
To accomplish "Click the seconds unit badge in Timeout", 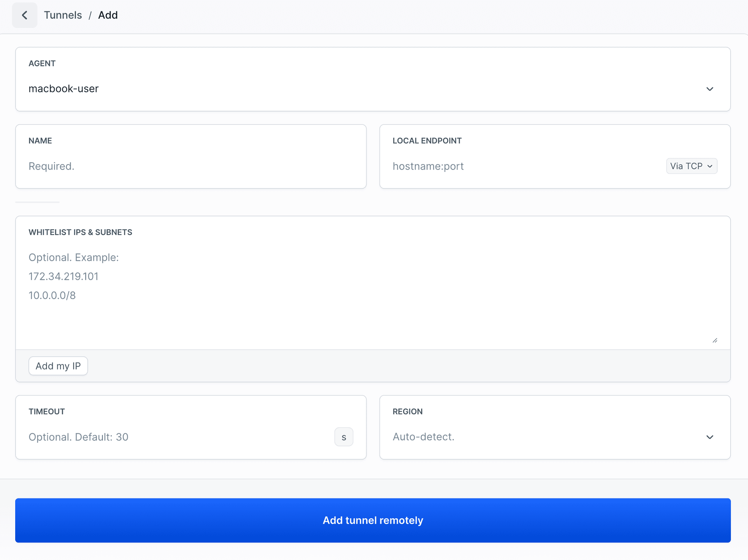I will [x=344, y=437].
